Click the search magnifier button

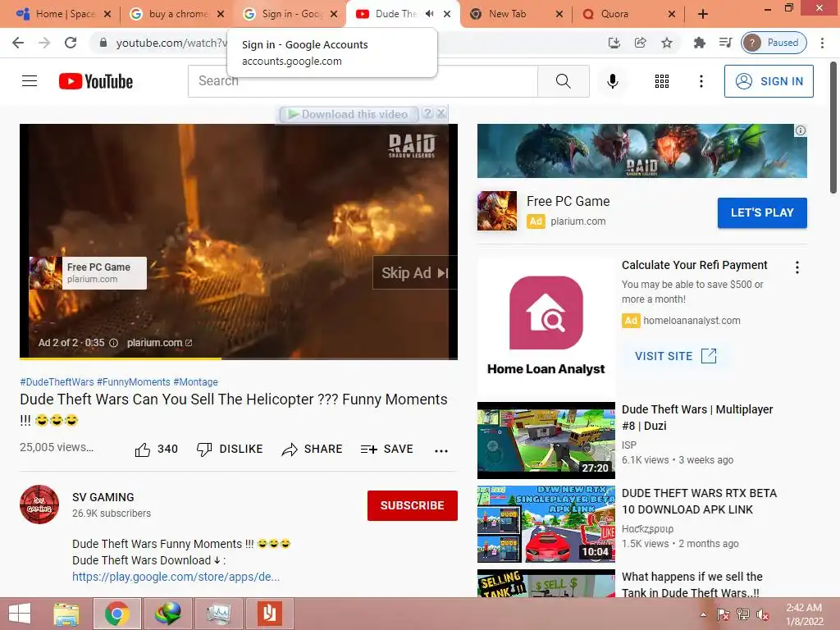pos(563,81)
